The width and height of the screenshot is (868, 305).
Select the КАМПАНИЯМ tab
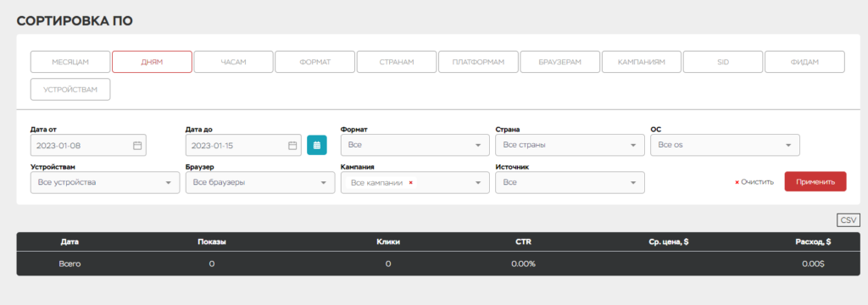coord(642,62)
